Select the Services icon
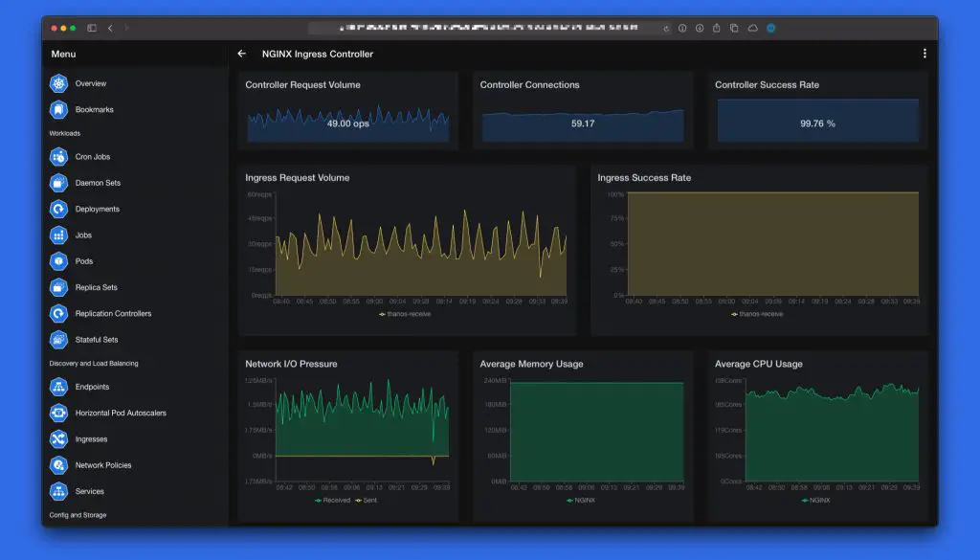The image size is (980, 560). (x=58, y=491)
